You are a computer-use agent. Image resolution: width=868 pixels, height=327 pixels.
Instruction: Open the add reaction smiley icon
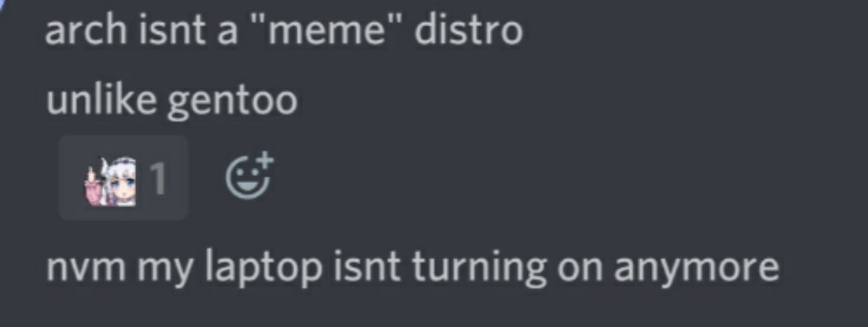coord(249,176)
